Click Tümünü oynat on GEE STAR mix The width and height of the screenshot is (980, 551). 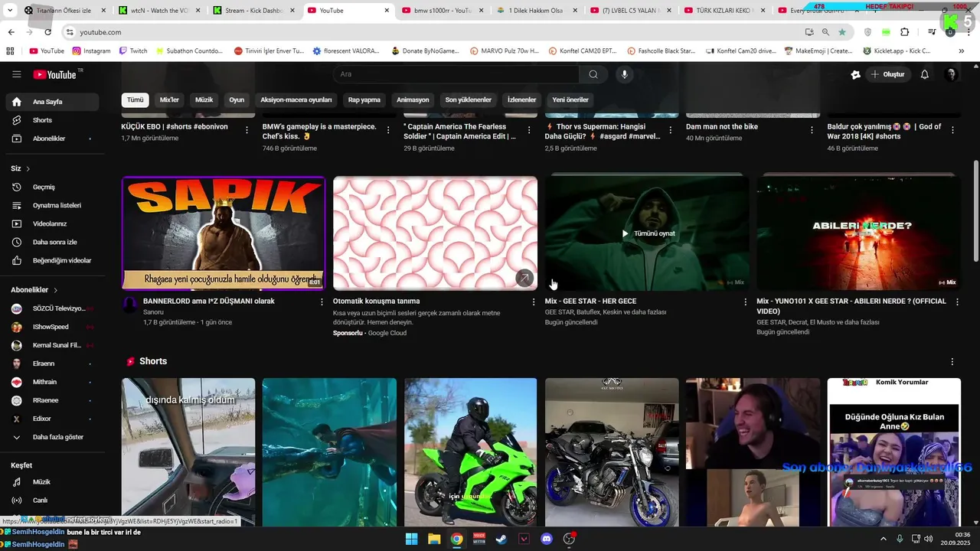(648, 233)
